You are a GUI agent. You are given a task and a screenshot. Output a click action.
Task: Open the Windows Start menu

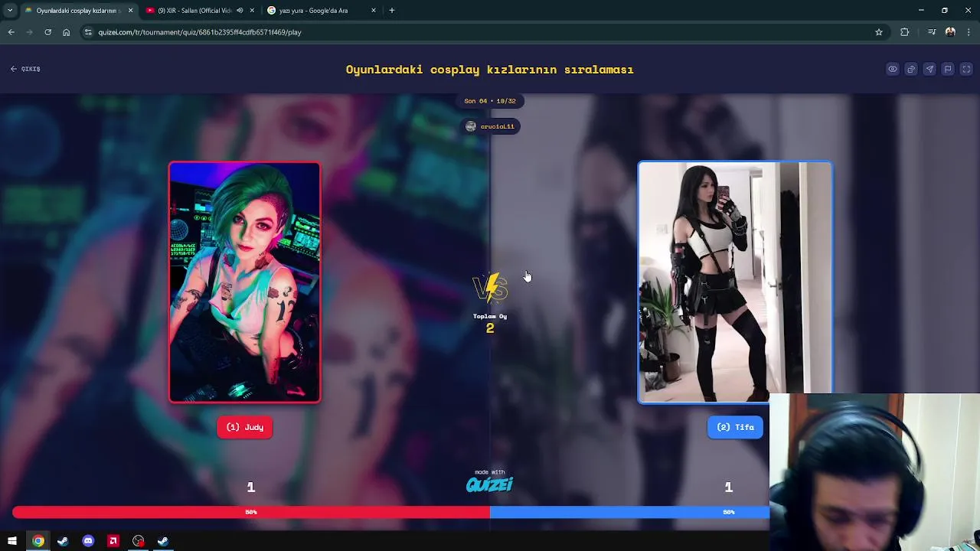click(x=12, y=541)
